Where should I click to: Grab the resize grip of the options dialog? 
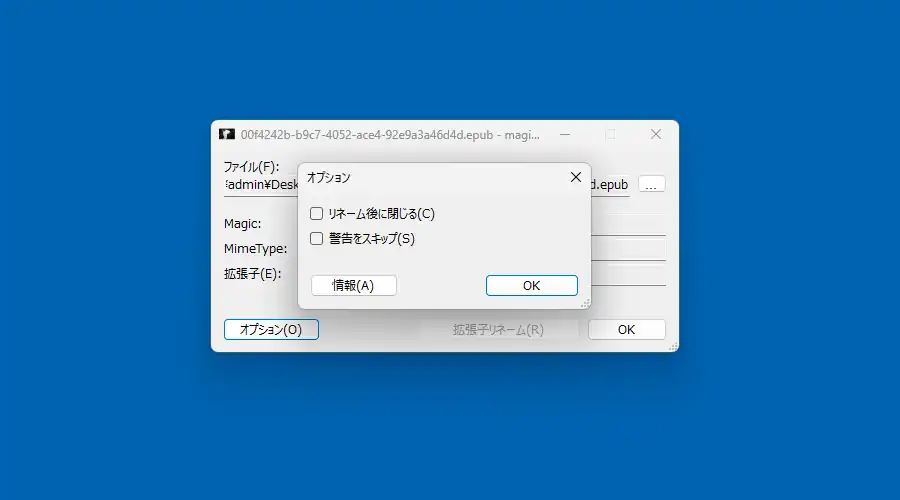[585, 303]
